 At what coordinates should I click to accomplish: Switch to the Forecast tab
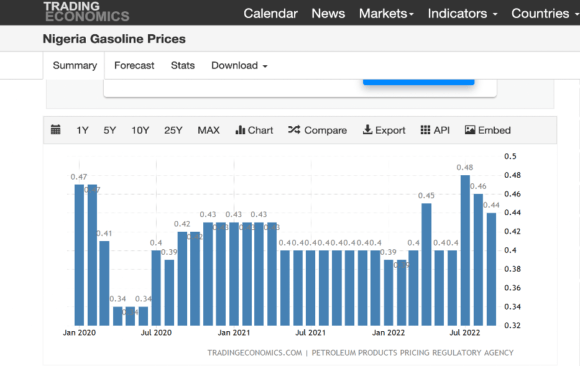point(134,66)
